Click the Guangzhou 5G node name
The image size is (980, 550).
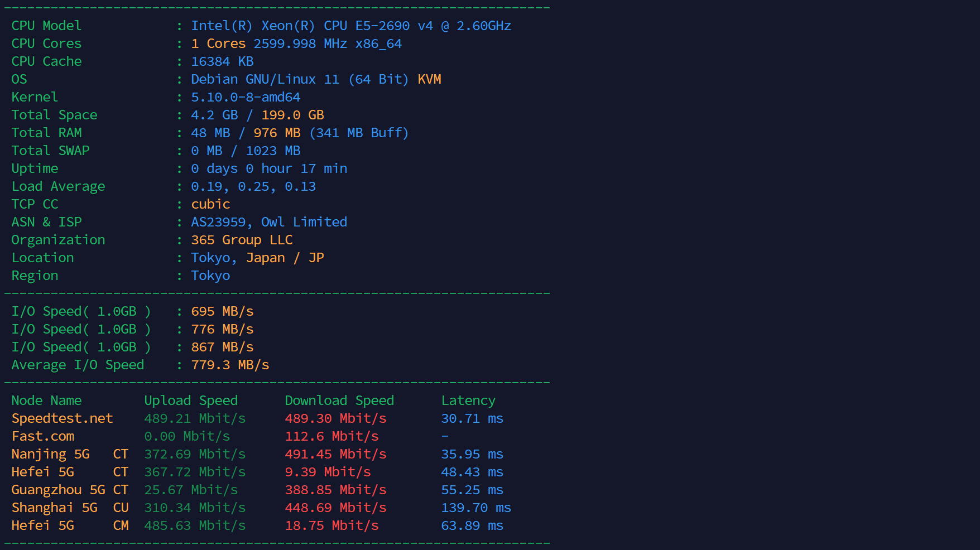[58, 490]
